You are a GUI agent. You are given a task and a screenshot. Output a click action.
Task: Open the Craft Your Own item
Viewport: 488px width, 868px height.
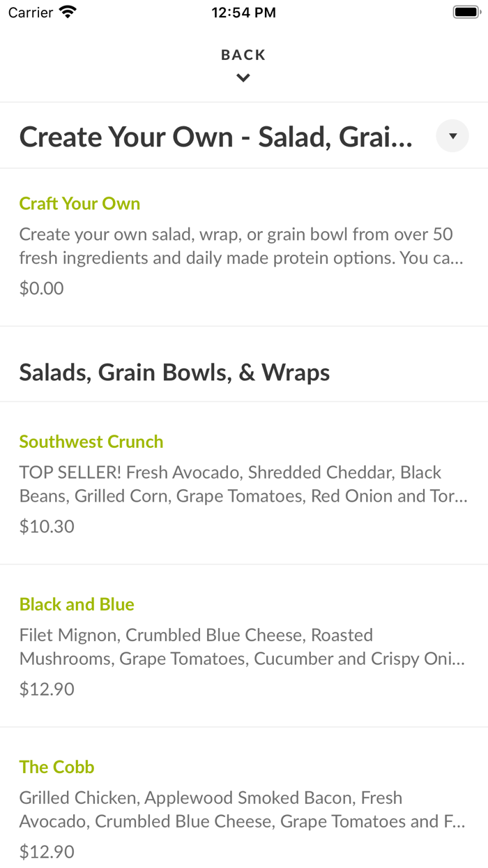[x=79, y=203]
